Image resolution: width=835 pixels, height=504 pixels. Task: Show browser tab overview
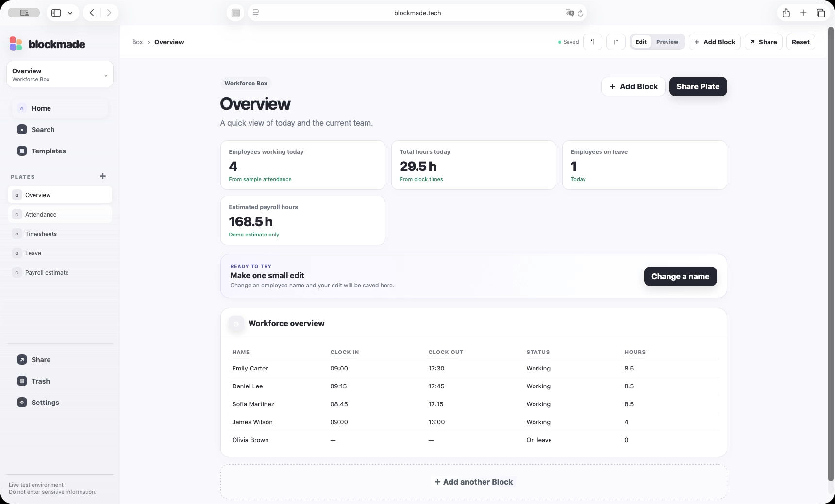(x=821, y=13)
